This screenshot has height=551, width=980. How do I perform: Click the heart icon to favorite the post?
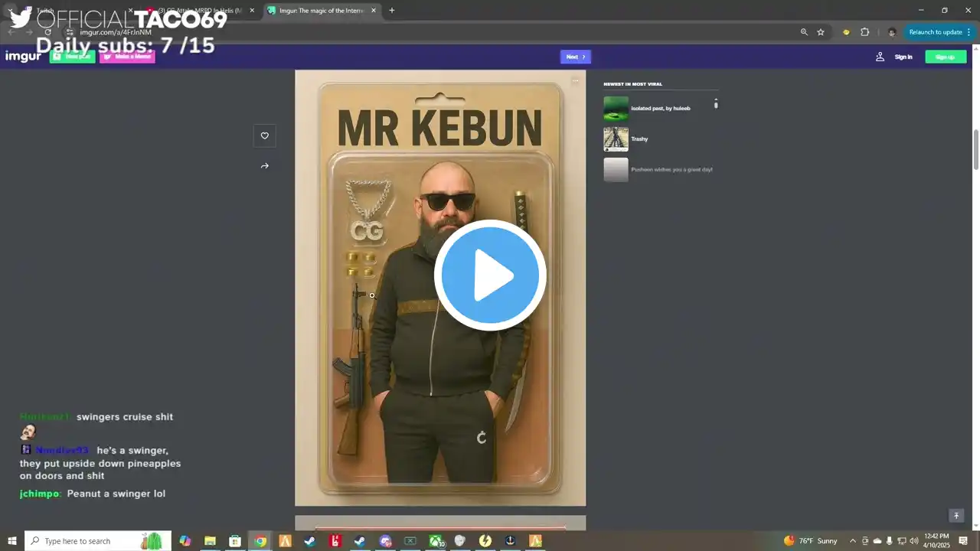pos(265,136)
